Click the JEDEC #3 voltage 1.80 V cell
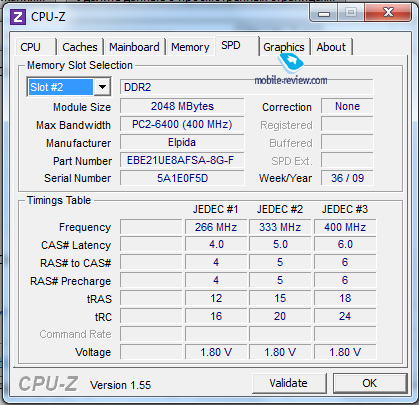This screenshot has width=419, height=405. click(x=345, y=352)
